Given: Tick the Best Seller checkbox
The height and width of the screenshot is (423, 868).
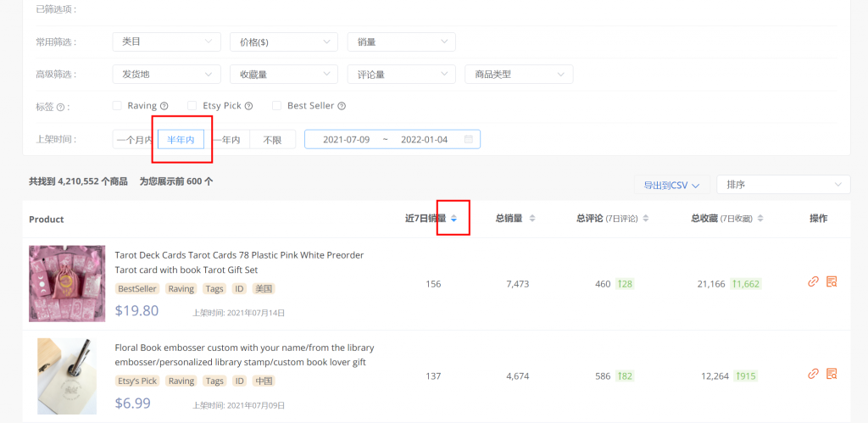Looking at the screenshot, I should click(x=277, y=106).
